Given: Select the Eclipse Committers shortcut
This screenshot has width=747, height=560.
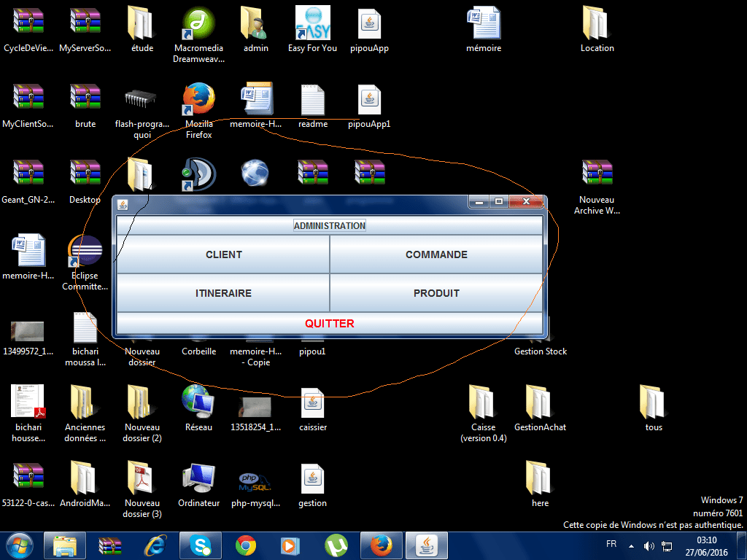Looking at the screenshot, I should 86,251.
